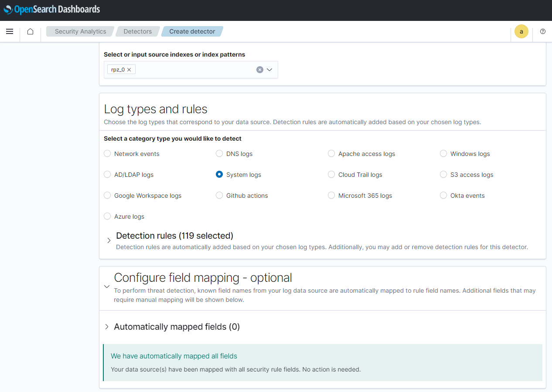This screenshot has height=392, width=552.
Task: Expand the Detection rules section
Action: (109, 240)
